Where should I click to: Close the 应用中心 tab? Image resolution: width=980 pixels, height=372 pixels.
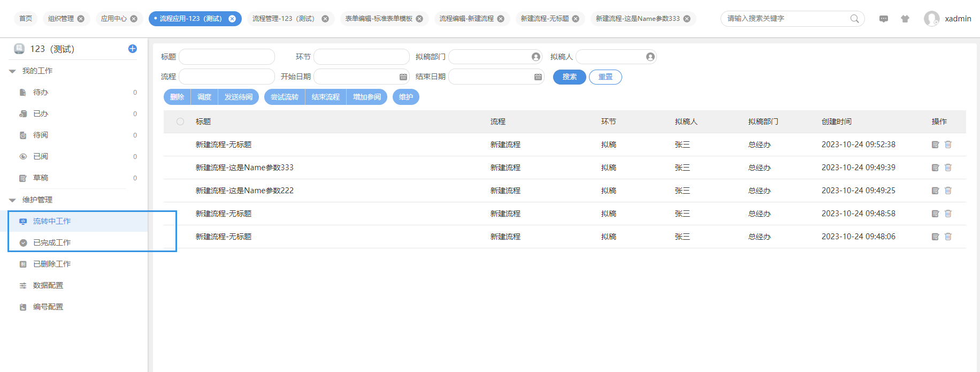pyautogui.click(x=134, y=19)
